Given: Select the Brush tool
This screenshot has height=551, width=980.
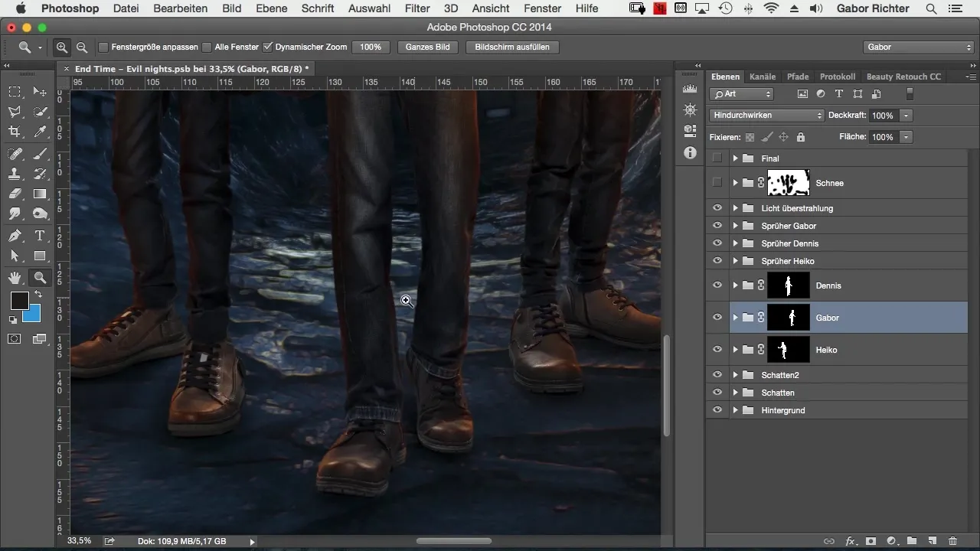Looking at the screenshot, I should point(41,154).
